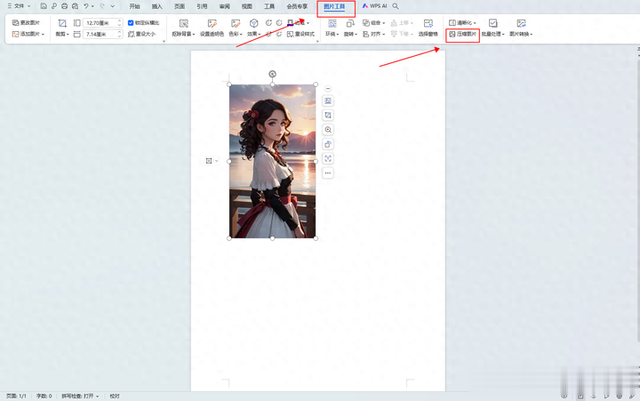Click the collapse minus icon beside picture

pos(328,89)
